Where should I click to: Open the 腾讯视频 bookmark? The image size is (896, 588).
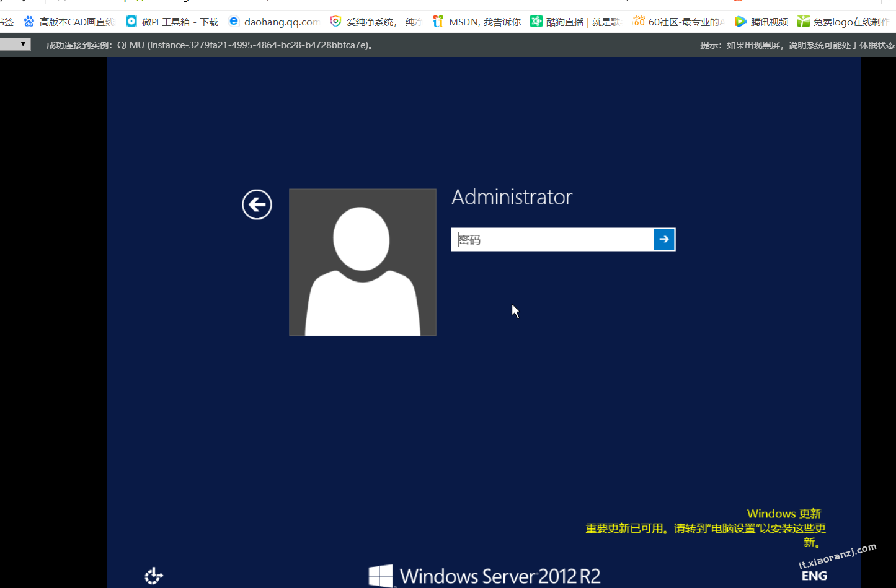[761, 22]
